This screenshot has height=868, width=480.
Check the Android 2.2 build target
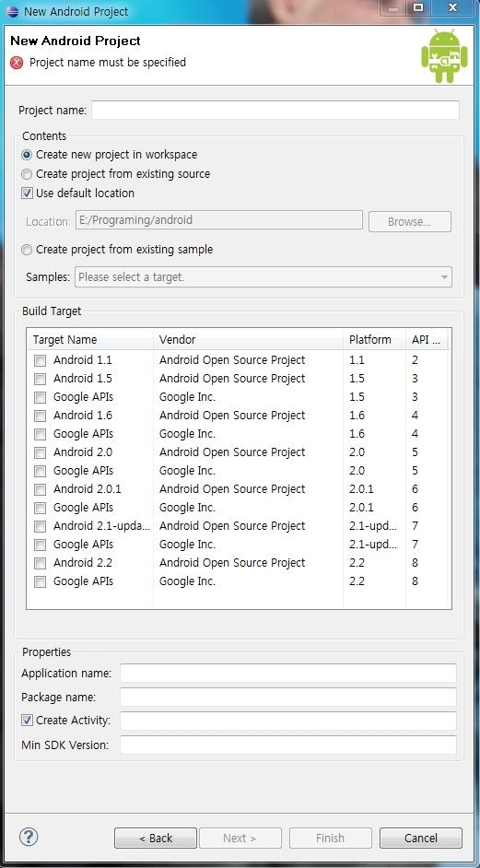pos(40,563)
